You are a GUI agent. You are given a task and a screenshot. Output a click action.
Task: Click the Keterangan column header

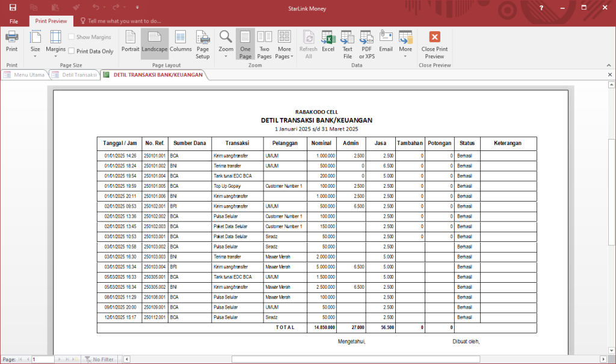point(508,143)
